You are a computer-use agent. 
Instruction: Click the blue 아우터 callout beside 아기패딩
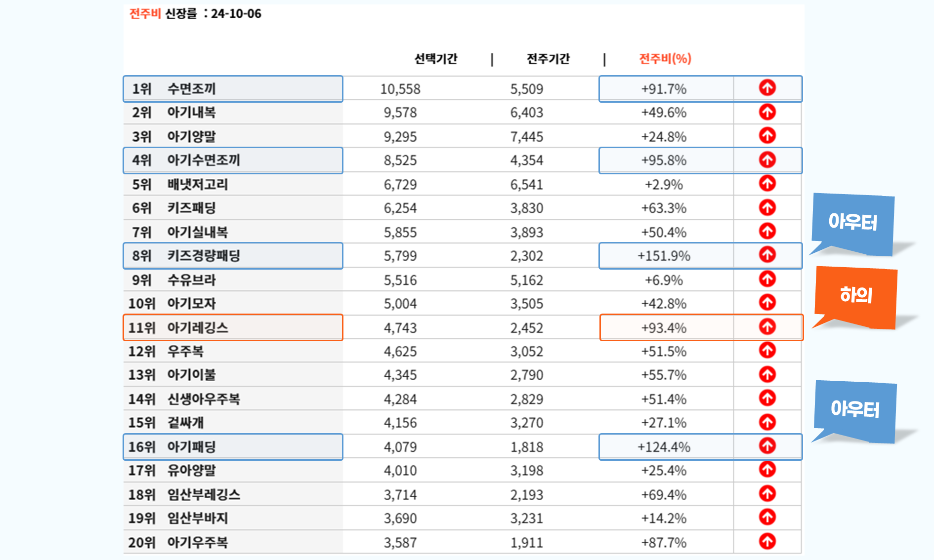coord(855,409)
